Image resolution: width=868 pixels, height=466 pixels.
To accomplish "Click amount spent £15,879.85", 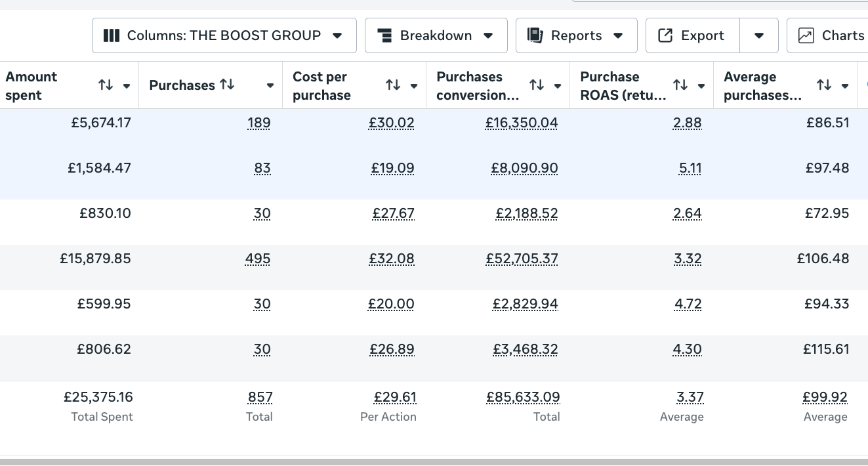I will click(x=96, y=259).
